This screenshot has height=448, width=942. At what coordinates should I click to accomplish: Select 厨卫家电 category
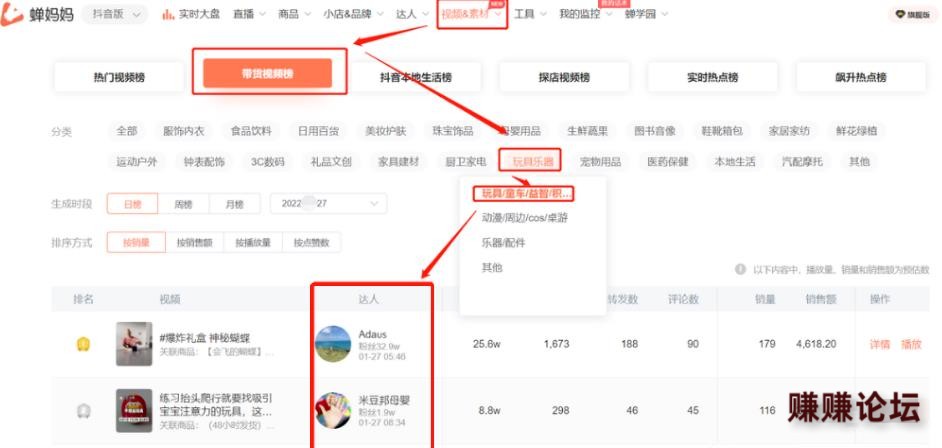pyautogui.click(x=466, y=162)
